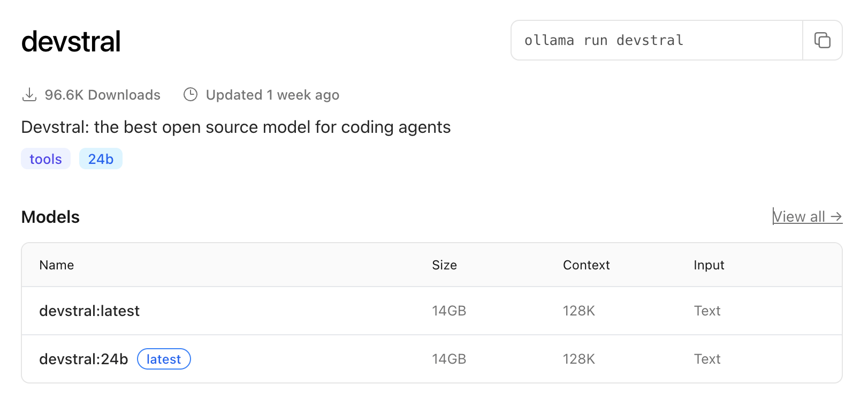Open the devstral:24b model

coord(83,359)
